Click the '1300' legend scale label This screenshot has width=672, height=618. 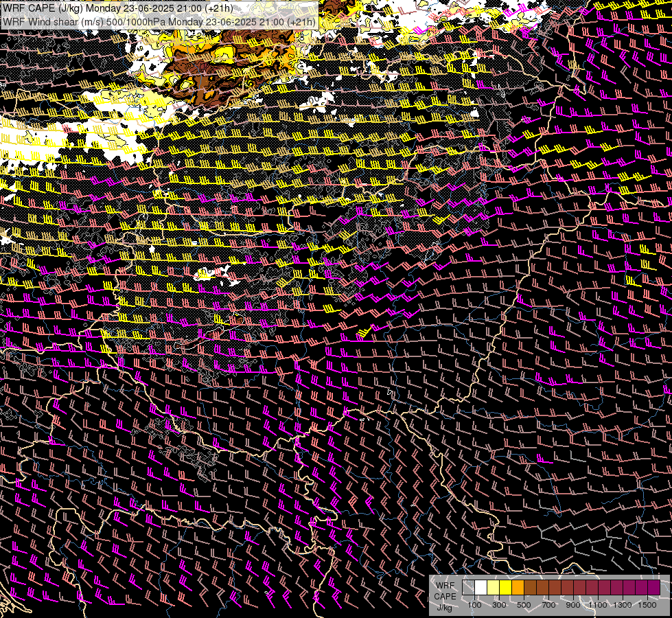point(623,605)
